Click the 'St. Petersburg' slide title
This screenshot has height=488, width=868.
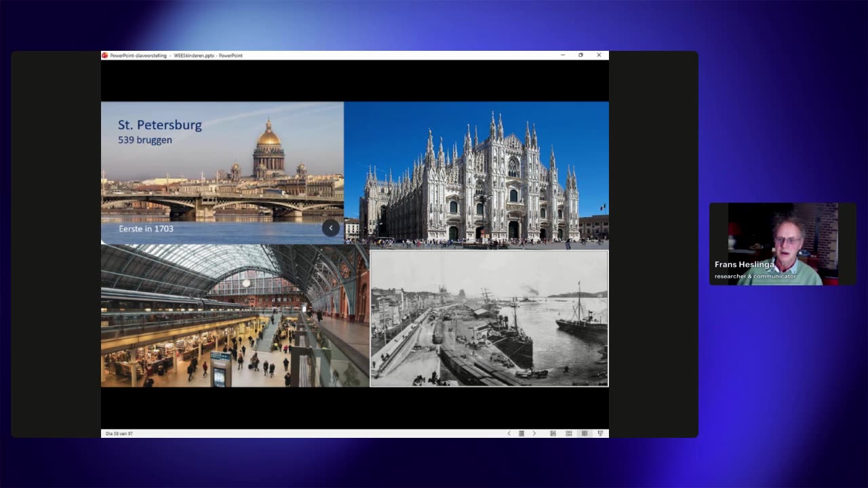(x=160, y=125)
